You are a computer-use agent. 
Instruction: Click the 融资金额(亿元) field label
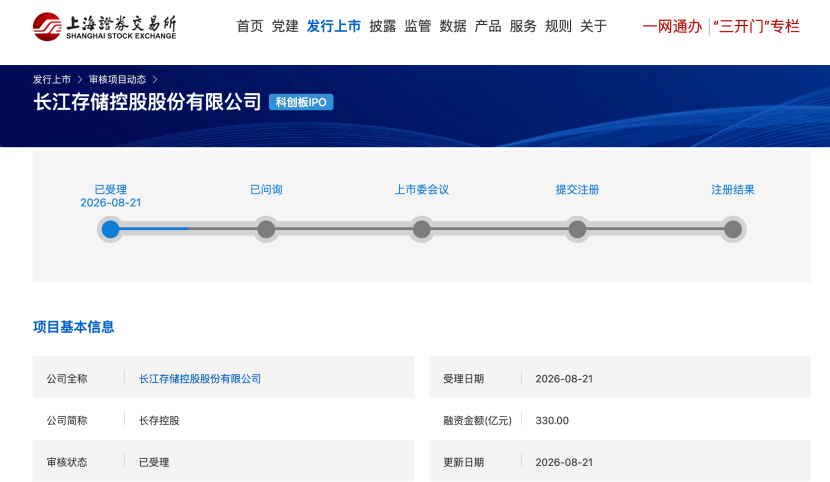(477, 421)
